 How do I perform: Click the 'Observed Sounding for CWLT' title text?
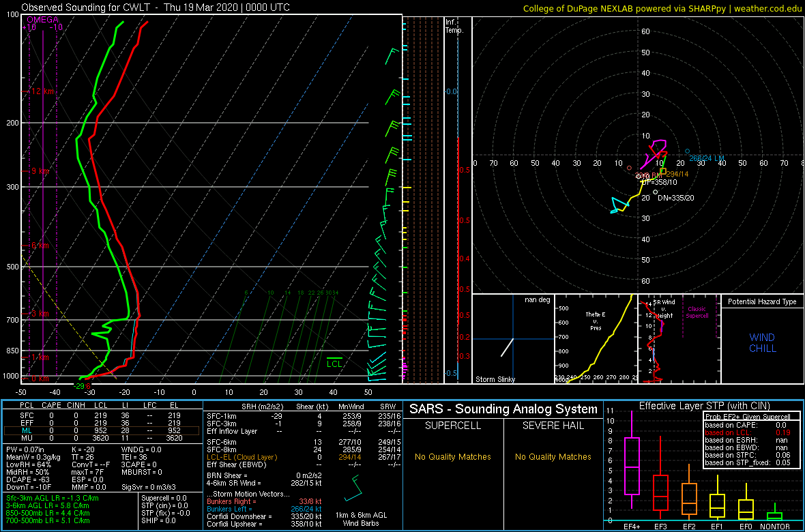86,8
